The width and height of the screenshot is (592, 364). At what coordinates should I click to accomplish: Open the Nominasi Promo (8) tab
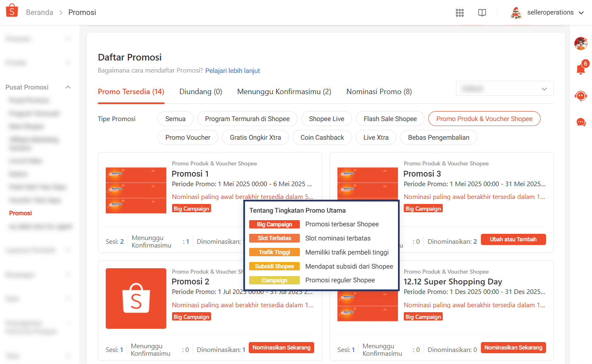pyautogui.click(x=379, y=92)
